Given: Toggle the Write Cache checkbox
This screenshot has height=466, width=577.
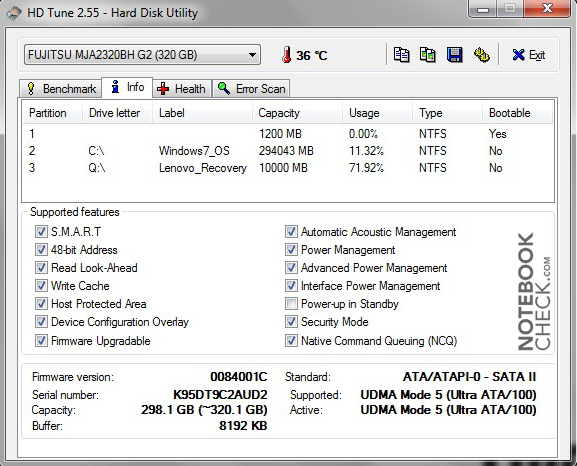Looking at the screenshot, I should point(41,286).
